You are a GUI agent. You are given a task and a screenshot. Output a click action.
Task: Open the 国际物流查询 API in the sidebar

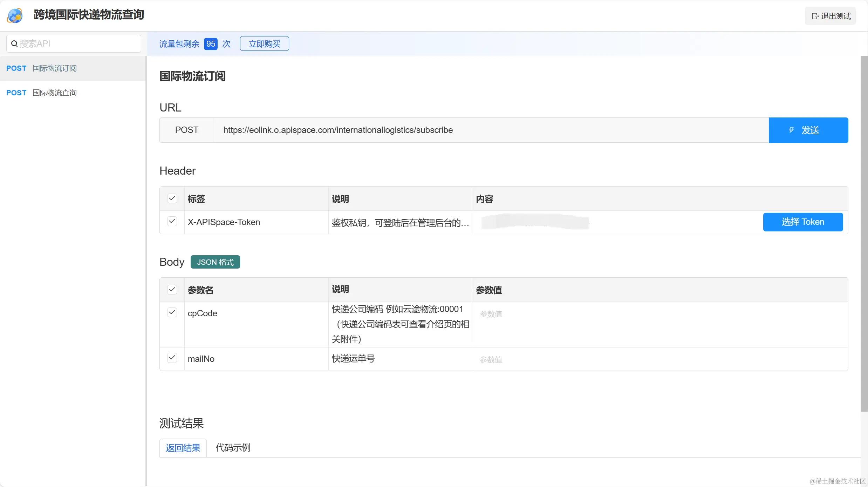click(54, 93)
